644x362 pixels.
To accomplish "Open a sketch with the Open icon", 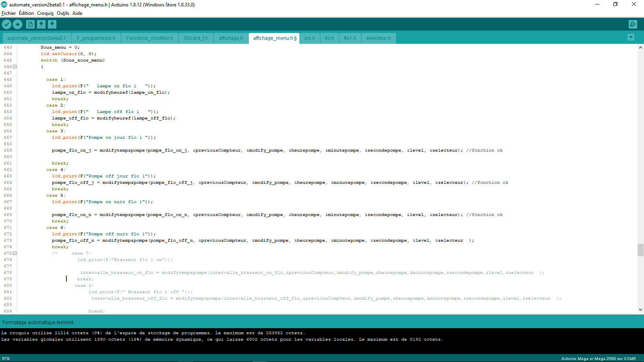I will (41, 25).
